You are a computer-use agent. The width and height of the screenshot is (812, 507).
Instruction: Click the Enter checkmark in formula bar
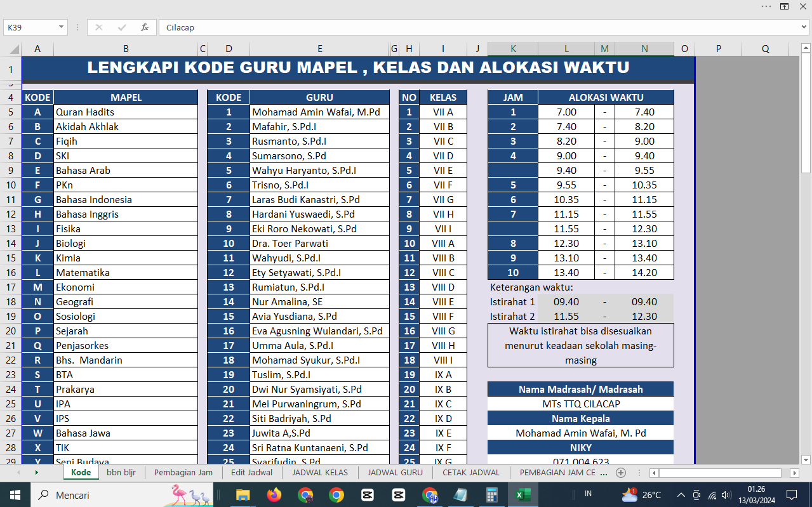click(x=122, y=27)
